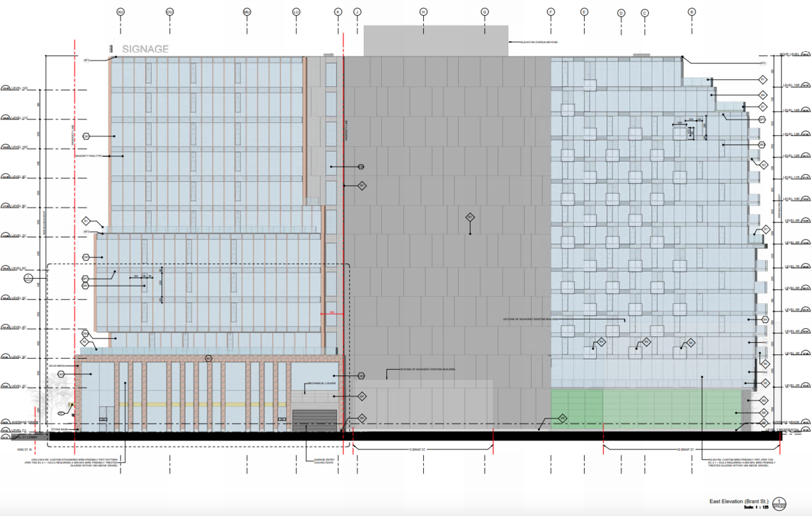Select grid bubble E at top
The height and width of the screenshot is (516, 812).
coord(584,12)
